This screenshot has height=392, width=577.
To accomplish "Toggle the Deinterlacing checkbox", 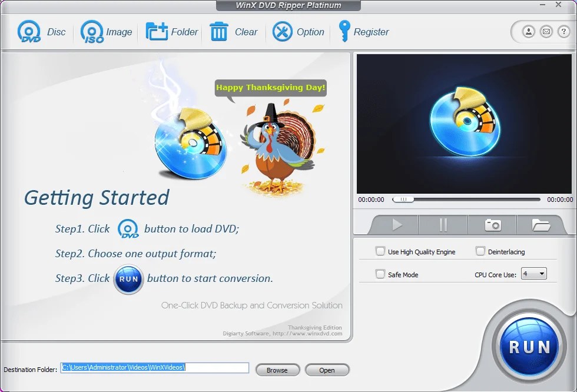I will click(x=480, y=251).
